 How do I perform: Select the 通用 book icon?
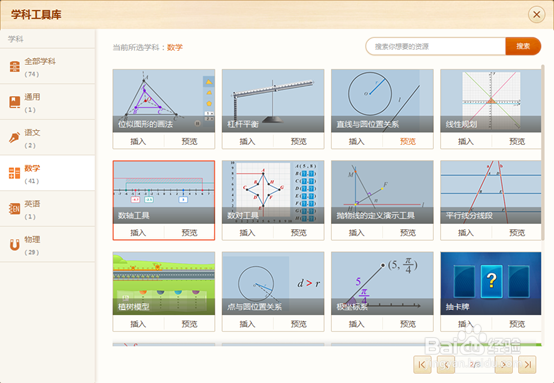(x=14, y=102)
